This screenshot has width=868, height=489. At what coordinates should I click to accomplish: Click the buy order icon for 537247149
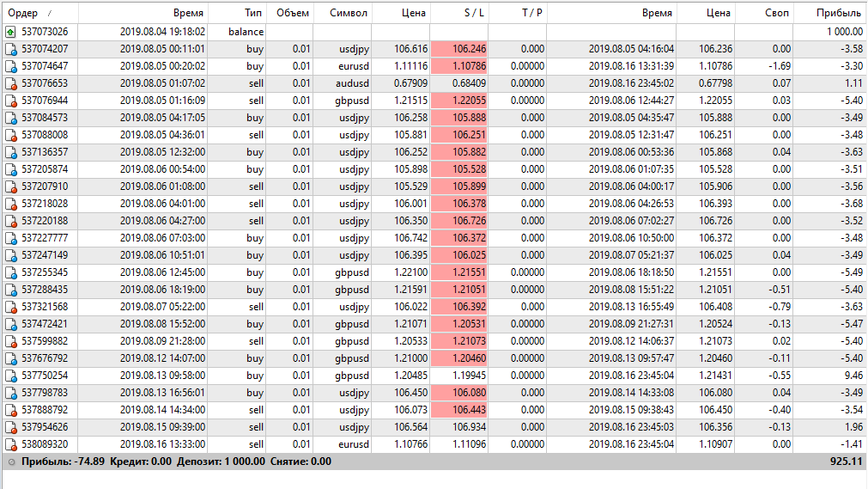(x=10, y=255)
